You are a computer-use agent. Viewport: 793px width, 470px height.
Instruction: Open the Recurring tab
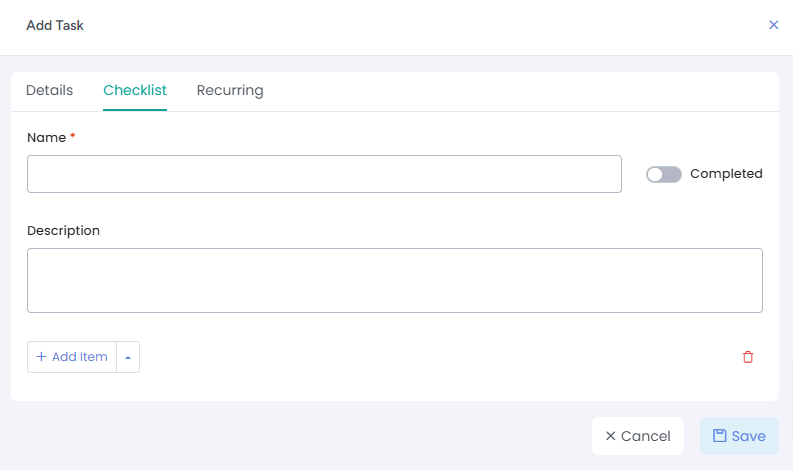coord(230,90)
